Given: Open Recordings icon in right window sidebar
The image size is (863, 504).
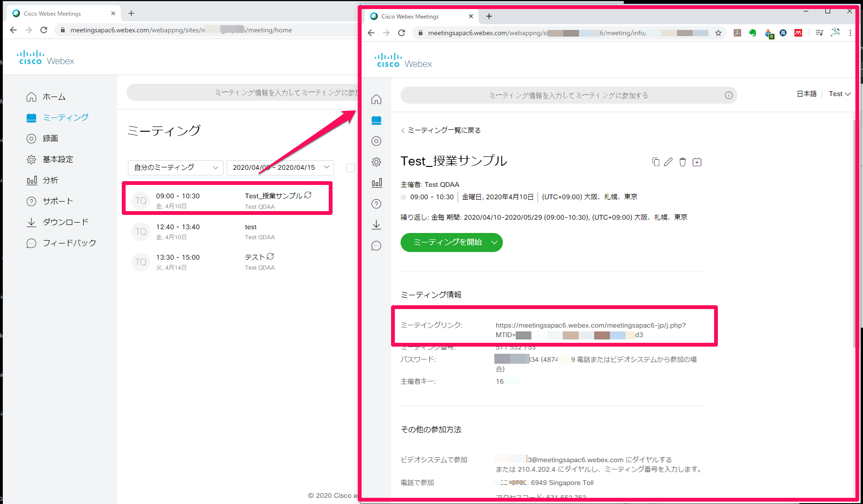Looking at the screenshot, I should [376, 141].
